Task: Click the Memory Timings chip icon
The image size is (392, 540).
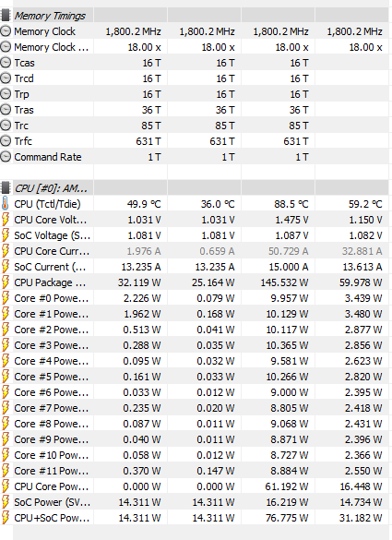Action: coord(6,16)
